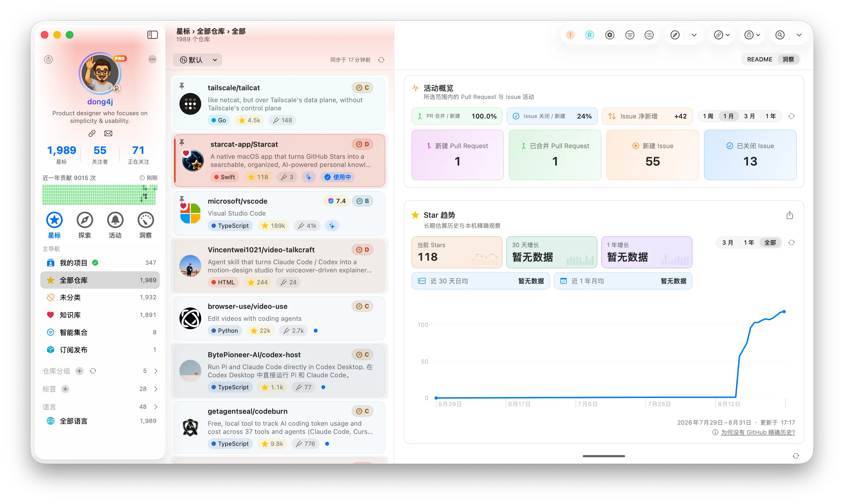
Task: Refresh the repository sync status
Action: 381,60
